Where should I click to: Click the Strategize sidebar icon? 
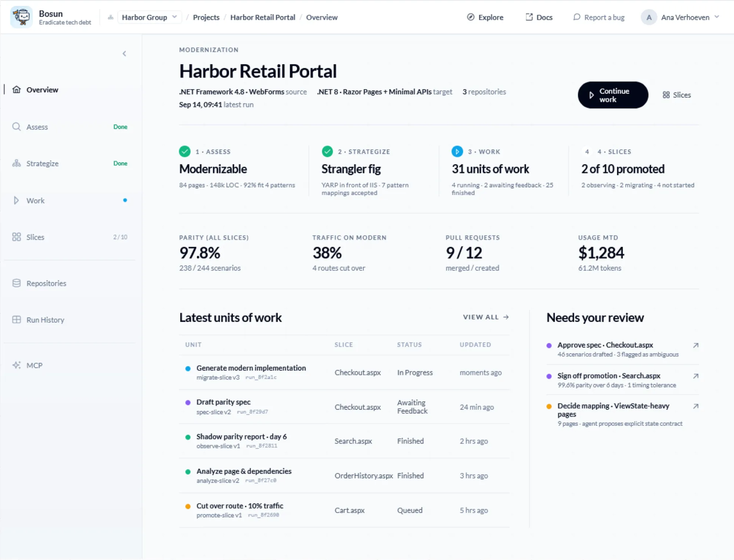tap(16, 163)
